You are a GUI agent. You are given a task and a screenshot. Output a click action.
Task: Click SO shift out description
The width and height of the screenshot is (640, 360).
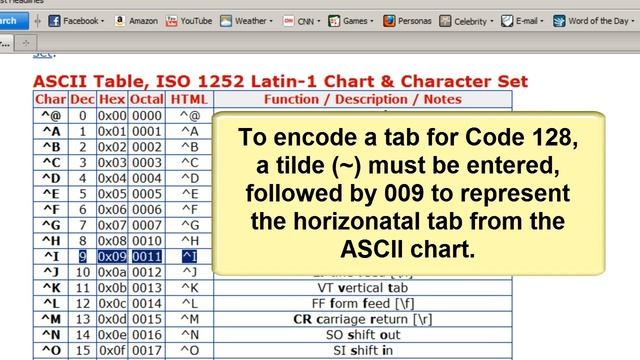pos(363,335)
